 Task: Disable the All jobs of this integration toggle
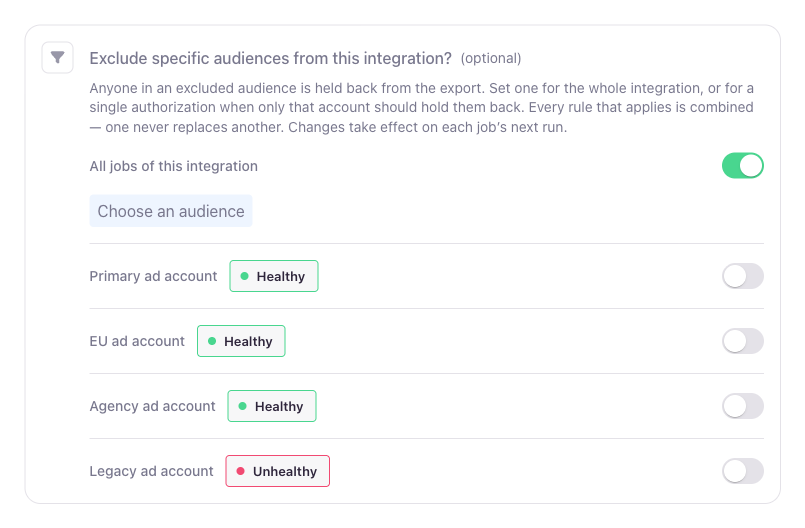click(x=742, y=166)
